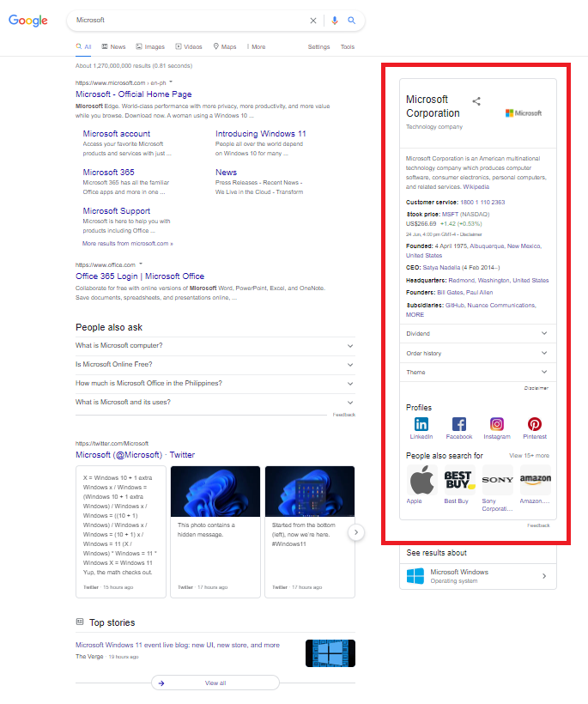Select Sony Corporation logo thumbnail
The width and height of the screenshot is (588, 704).
[x=497, y=480]
